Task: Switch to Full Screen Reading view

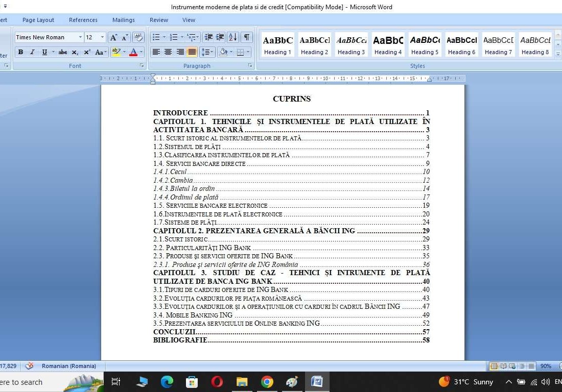Action: click(503, 366)
